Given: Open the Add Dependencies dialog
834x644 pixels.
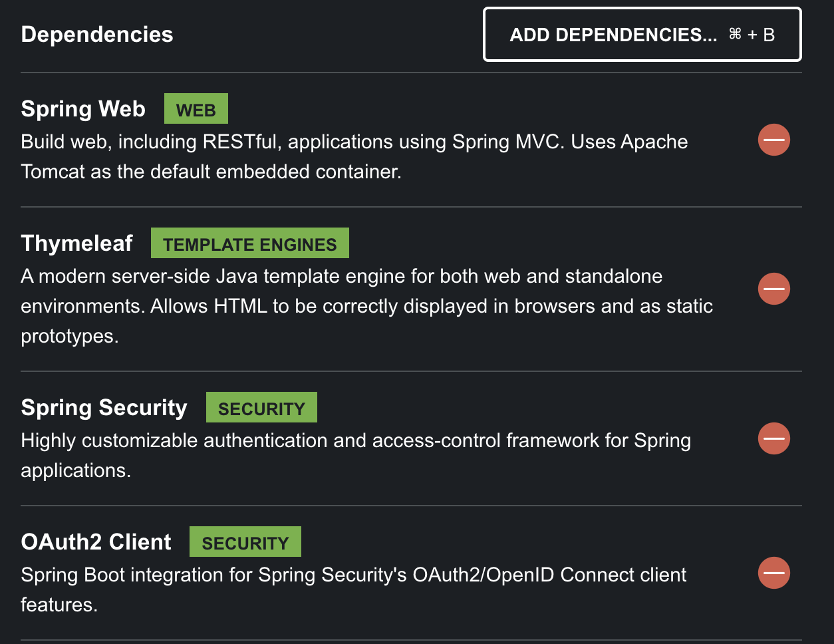Looking at the screenshot, I should pos(642,34).
